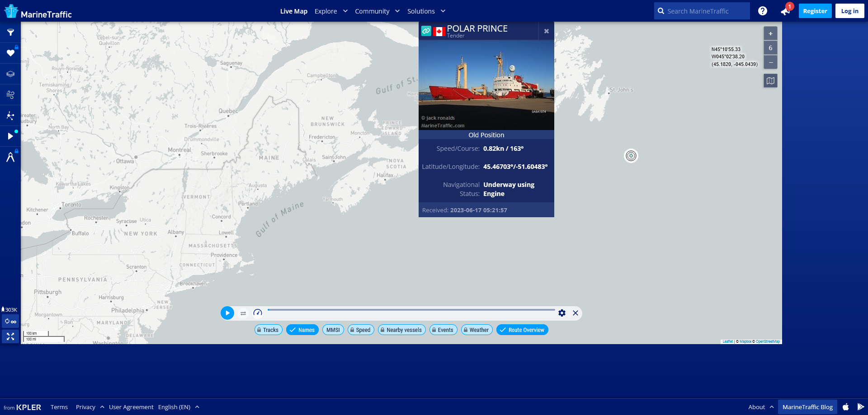This screenshot has width=868, height=415.
Task: Expand the About footer menu
Action: pyautogui.click(x=761, y=407)
